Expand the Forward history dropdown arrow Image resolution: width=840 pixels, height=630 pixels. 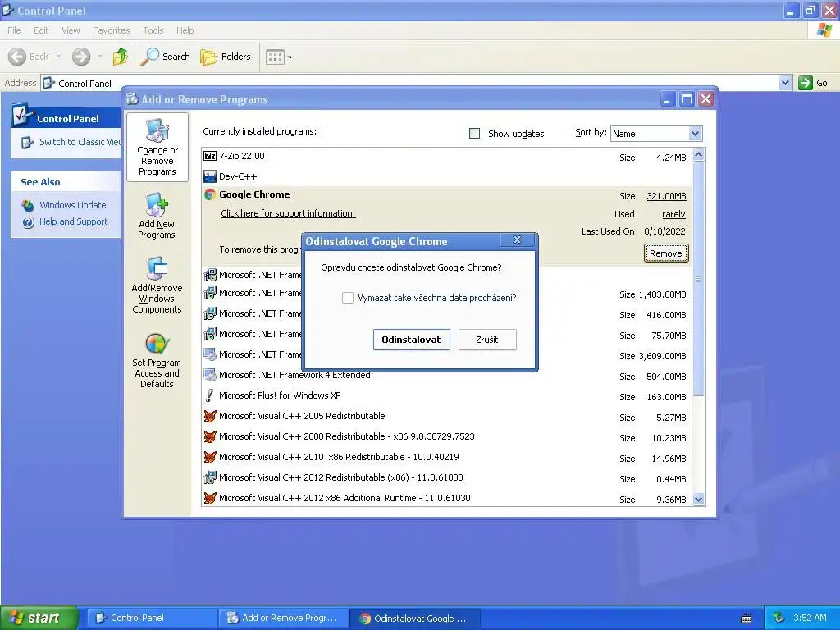[100, 57]
